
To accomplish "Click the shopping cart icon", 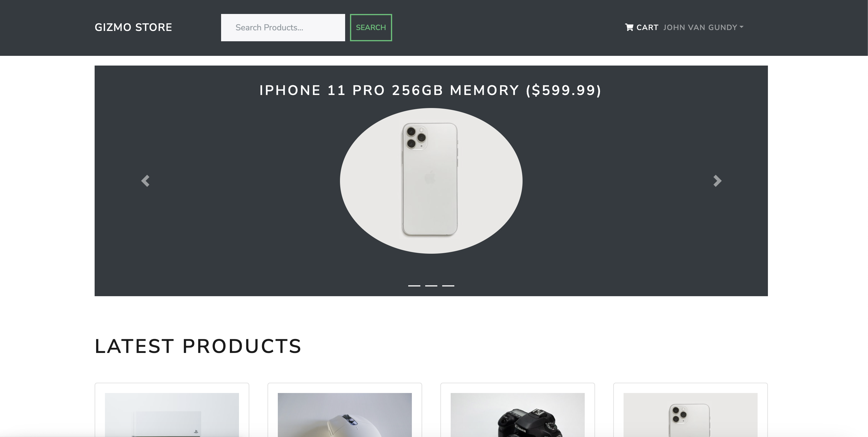I will coord(629,27).
